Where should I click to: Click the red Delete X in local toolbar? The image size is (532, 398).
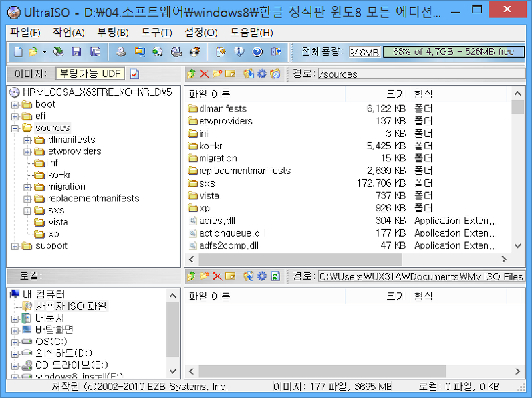pos(217,276)
